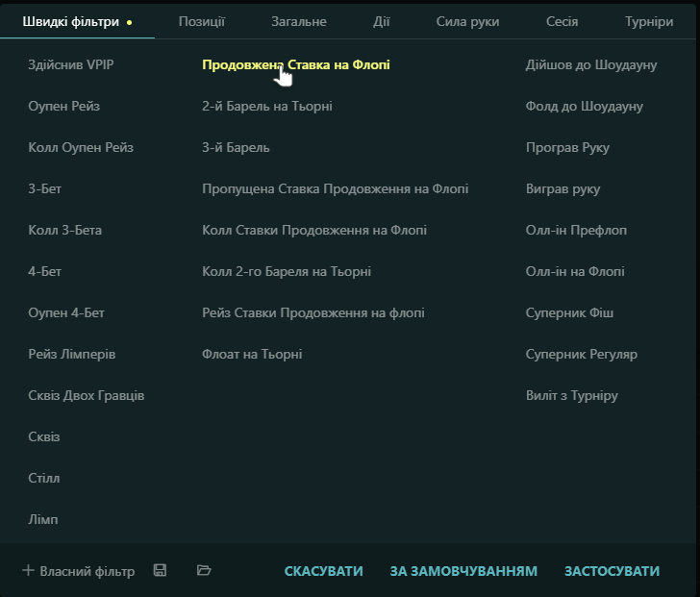The width and height of the screenshot is (700, 597).
Task: Enable the Рейз Лімперів filter
Action: [x=72, y=355]
